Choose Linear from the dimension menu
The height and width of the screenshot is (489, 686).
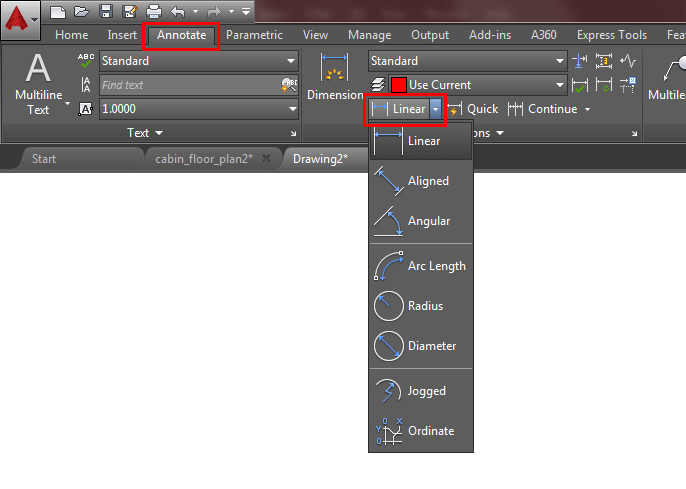(x=421, y=141)
